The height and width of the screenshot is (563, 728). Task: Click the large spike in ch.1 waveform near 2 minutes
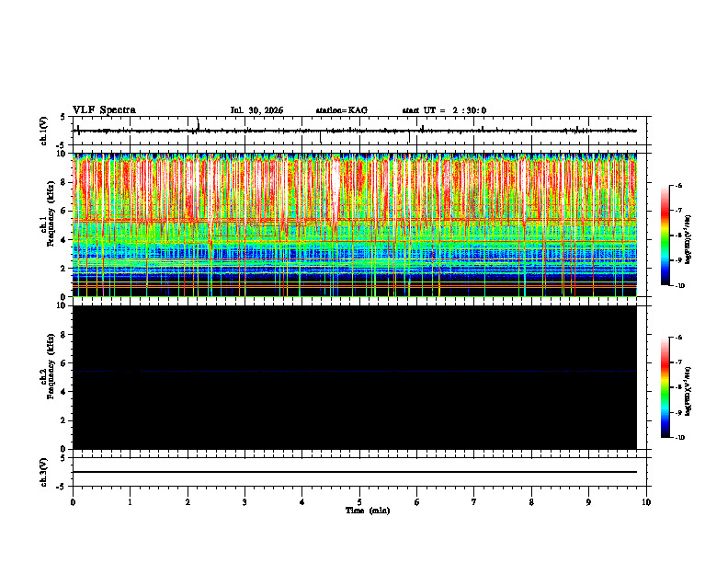(x=199, y=124)
